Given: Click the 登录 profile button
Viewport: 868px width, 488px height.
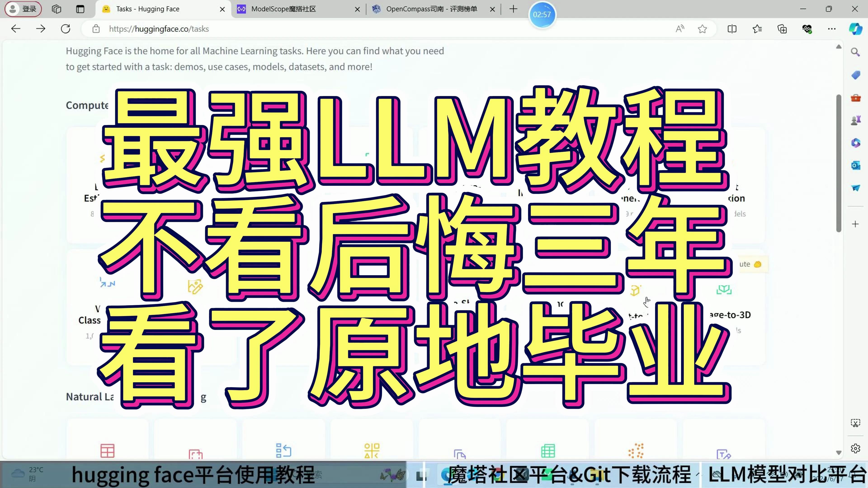Looking at the screenshot, I should [23, 9].
